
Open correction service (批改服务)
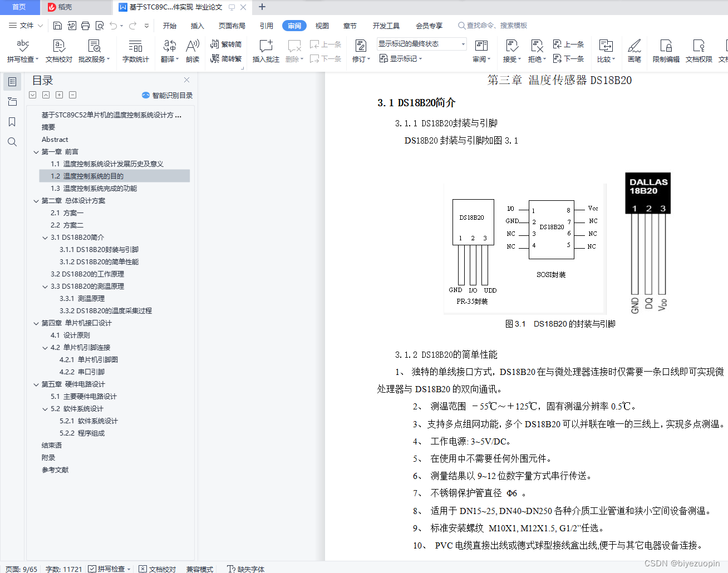(94, 51)
